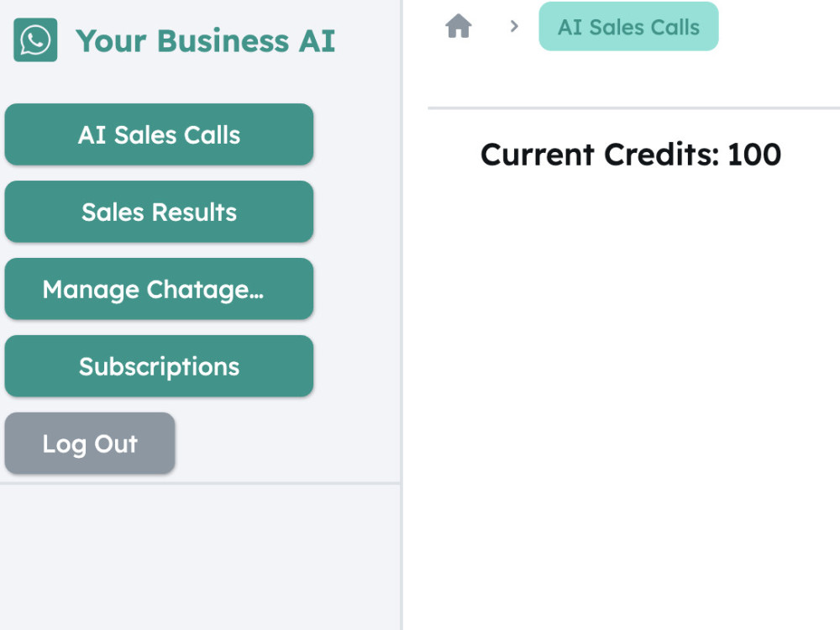This screenshot has width=840, height=630.
Task: Open the Sales Results page
Action: click(159, 212)
